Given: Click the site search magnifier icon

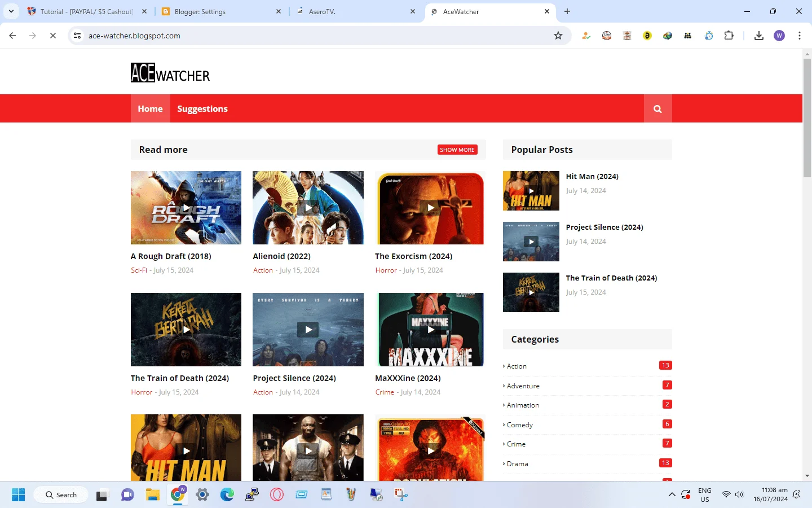Looking at the screenshot, I should tap(657, 109).
